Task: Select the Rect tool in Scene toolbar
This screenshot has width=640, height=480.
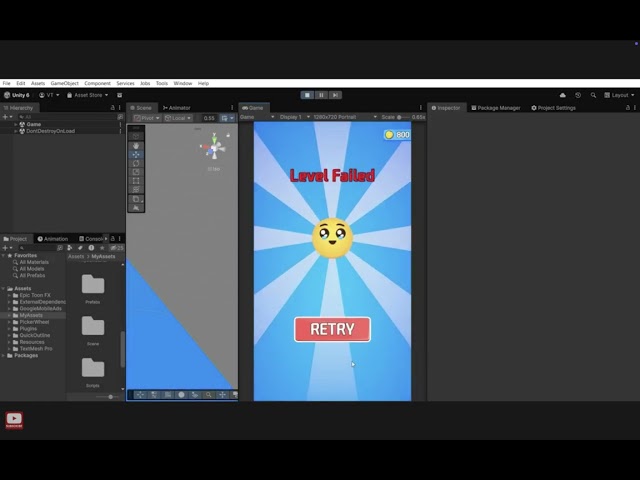Action: click(x=136, y=181)
